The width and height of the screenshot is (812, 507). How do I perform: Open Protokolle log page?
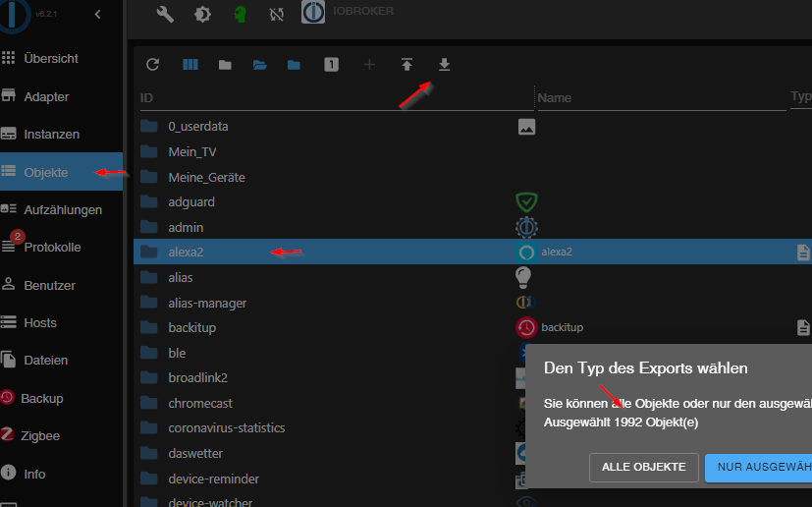coord(61,247)
